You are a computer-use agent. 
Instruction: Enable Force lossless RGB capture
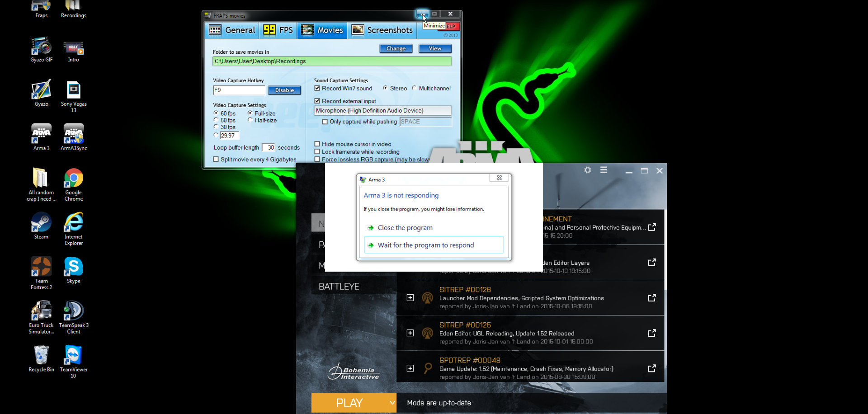pos(317,160)
